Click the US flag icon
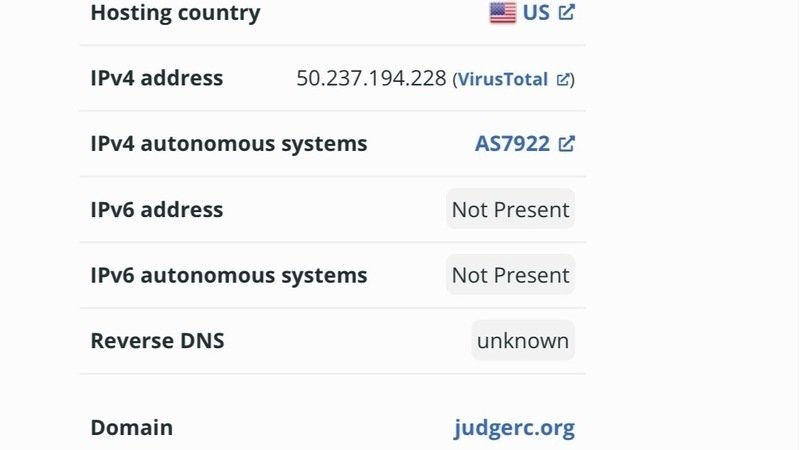 pyautogui.click(x=502, y=13)
